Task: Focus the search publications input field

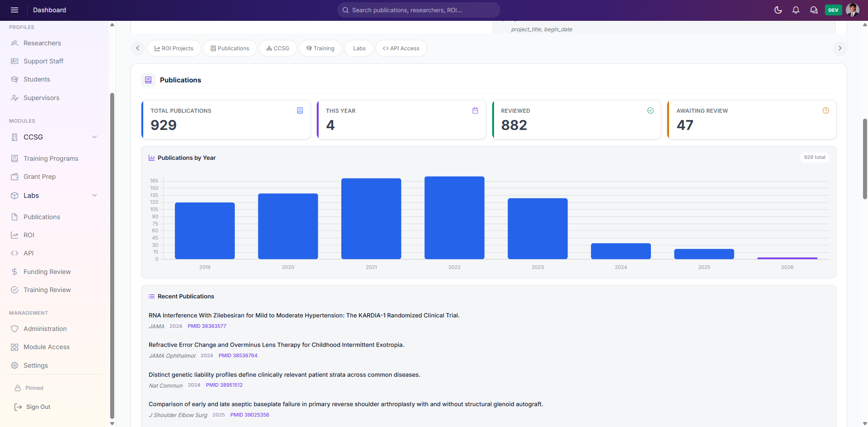Action: pyautogui.click(x=419, y=10)
